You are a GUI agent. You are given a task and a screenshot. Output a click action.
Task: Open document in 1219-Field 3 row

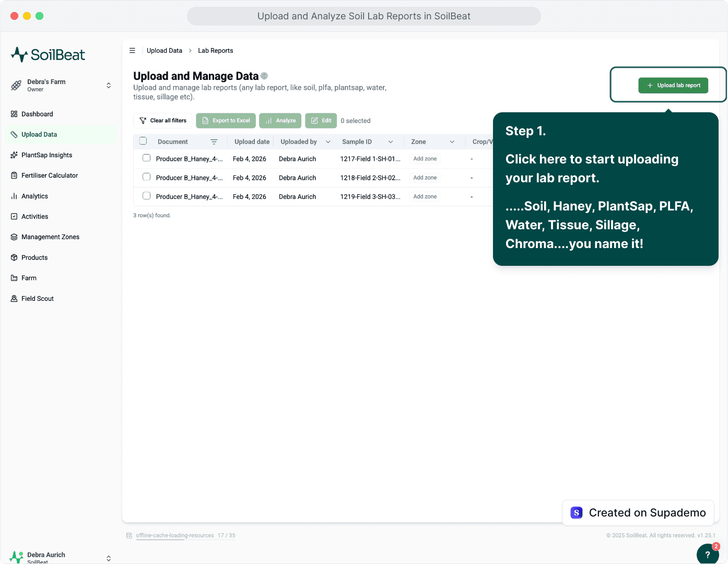click(x=190, y=197)
